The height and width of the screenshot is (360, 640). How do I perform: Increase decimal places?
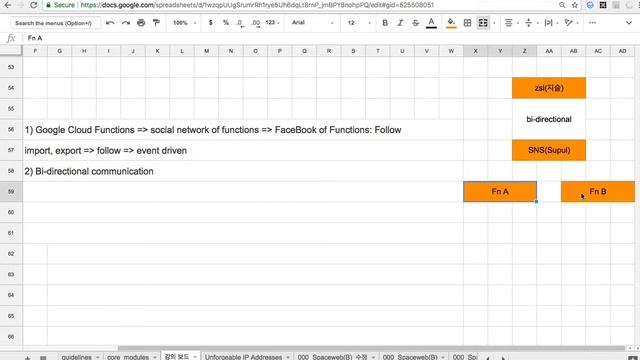click(x=256, y=23)
